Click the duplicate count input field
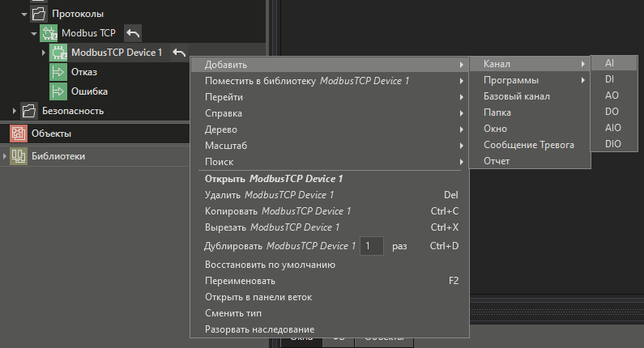This screenshot has width=644, height=348. coord(371,245)
